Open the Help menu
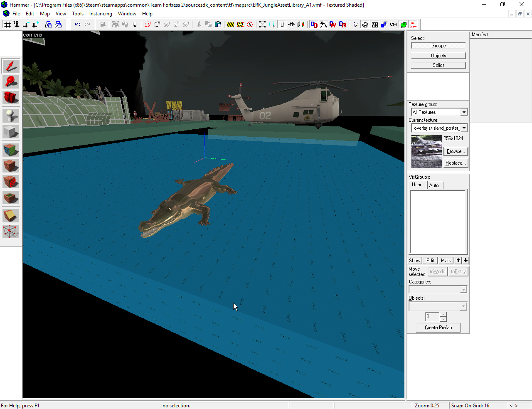This screenshot has width=532, height=409. pos(147,14)
